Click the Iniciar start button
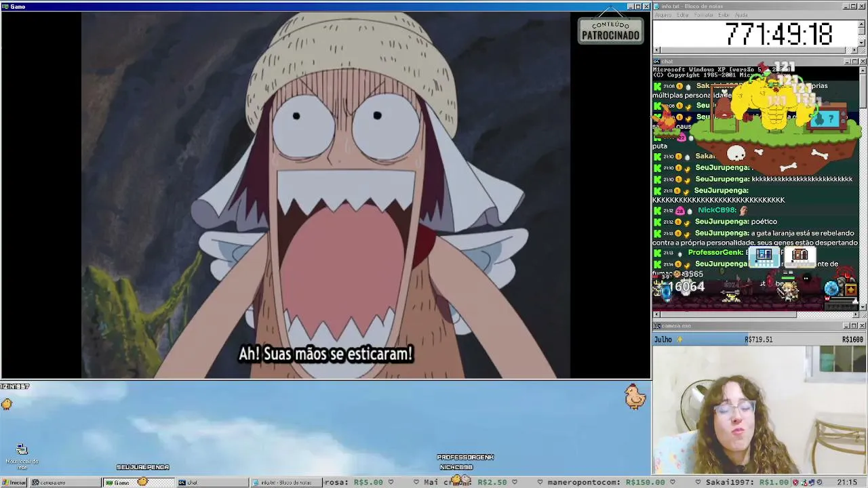The width and height of the screenshot is (868, 488). (x=14, y=483)
